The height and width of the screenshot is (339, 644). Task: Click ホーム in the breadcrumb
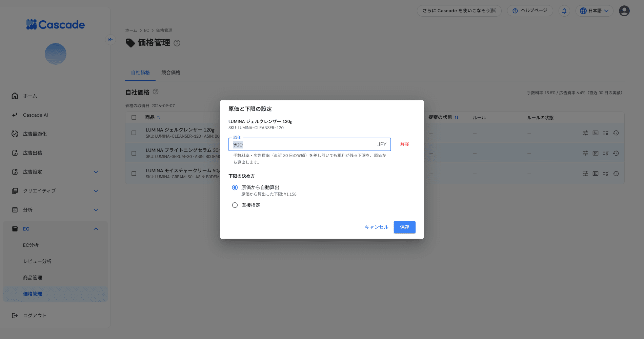(131, 31)
